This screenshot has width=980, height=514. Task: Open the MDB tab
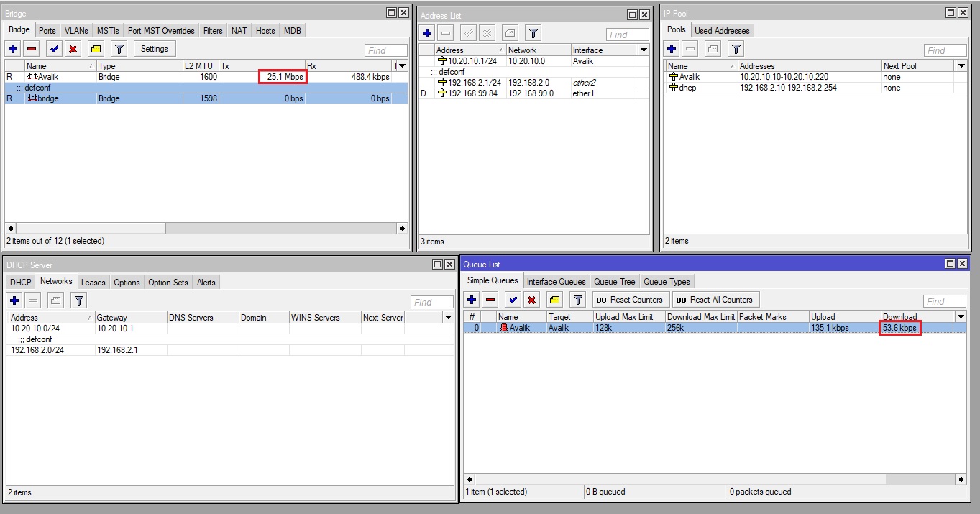coord(292,31)
